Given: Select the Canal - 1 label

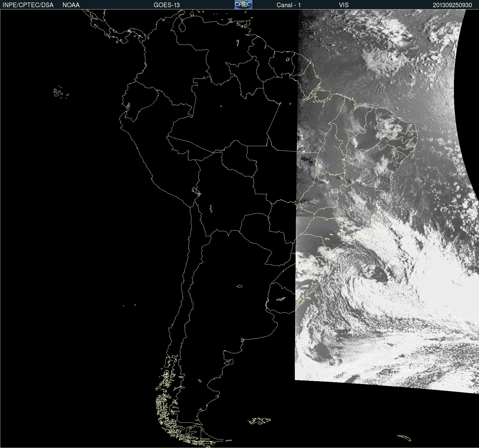Looking at the screenshot, I should (289, 5).
